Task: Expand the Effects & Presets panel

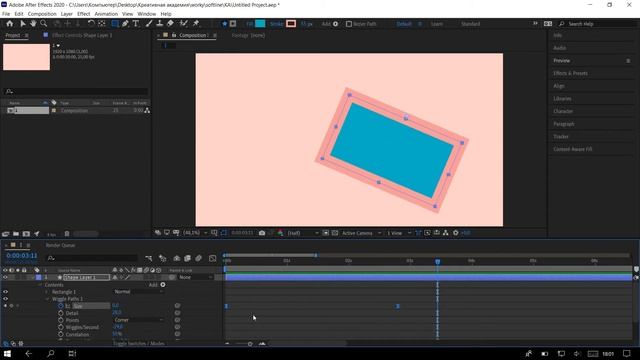Action: [x=571, y=73]
